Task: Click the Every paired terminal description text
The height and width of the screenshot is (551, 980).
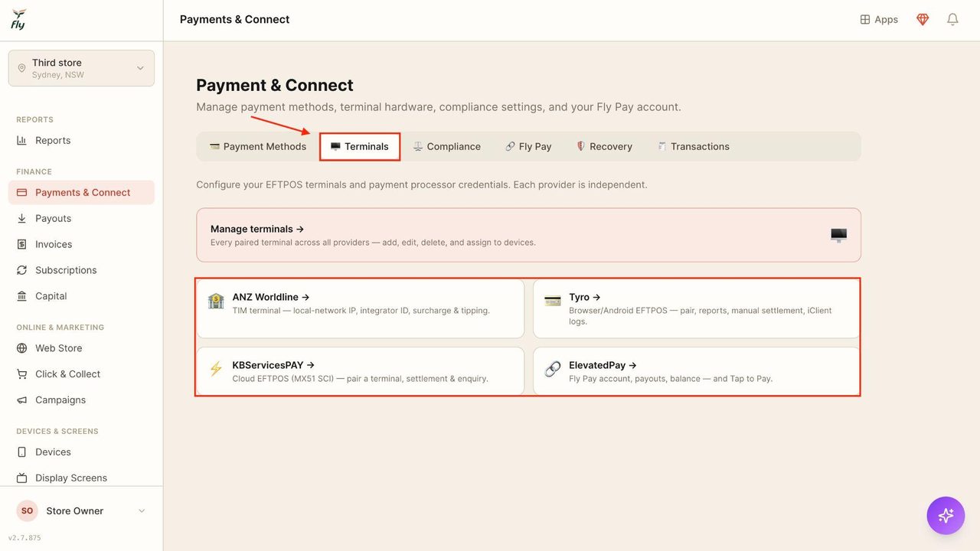Action: click(x=373, y=243)
